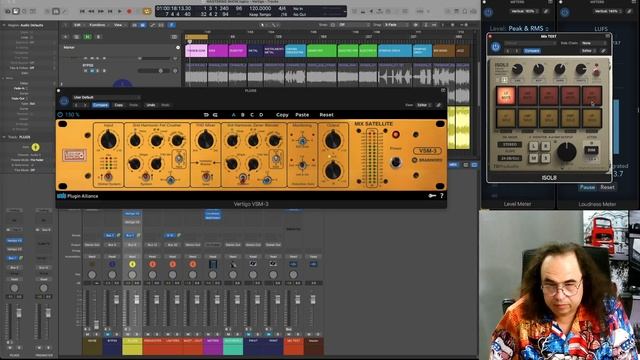Click the Plugin Alliance undo arrow icon
Viewport: 640px width, 360px height.
206,115
